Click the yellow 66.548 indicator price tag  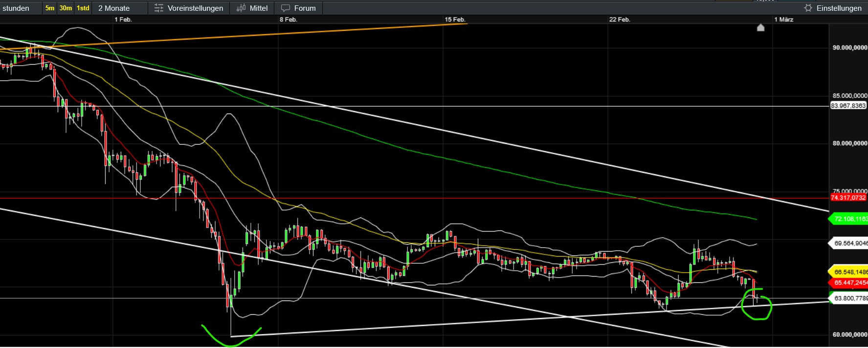click(850, 272)
